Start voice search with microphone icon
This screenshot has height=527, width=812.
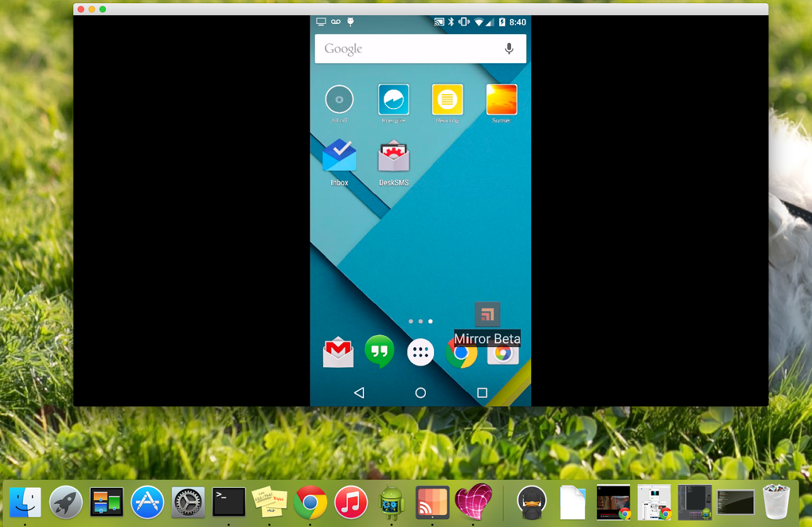click(x=509, y=49)
